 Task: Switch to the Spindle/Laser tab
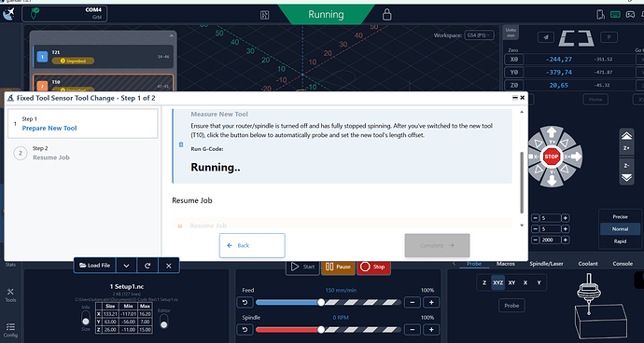tap(546, 264)
